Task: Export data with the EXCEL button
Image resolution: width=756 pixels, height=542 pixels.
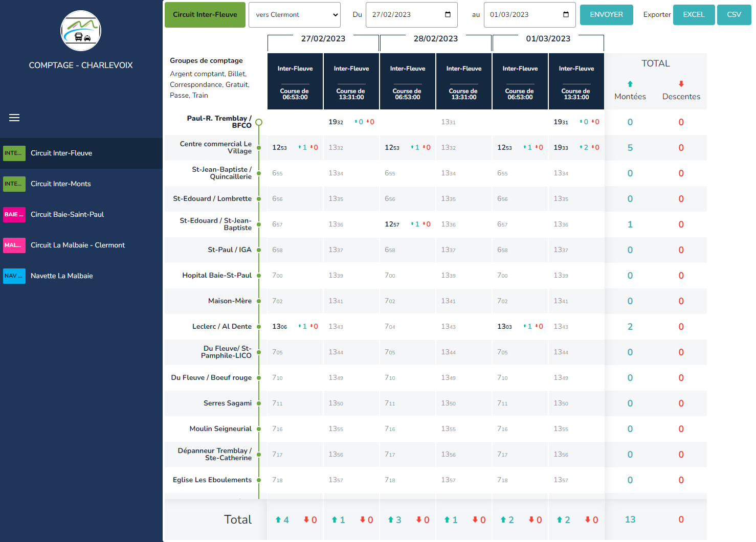Action: (694, 15)
